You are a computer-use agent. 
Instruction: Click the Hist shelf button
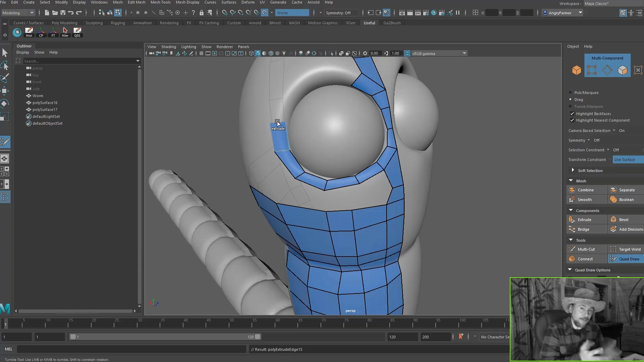pos(29,32)
